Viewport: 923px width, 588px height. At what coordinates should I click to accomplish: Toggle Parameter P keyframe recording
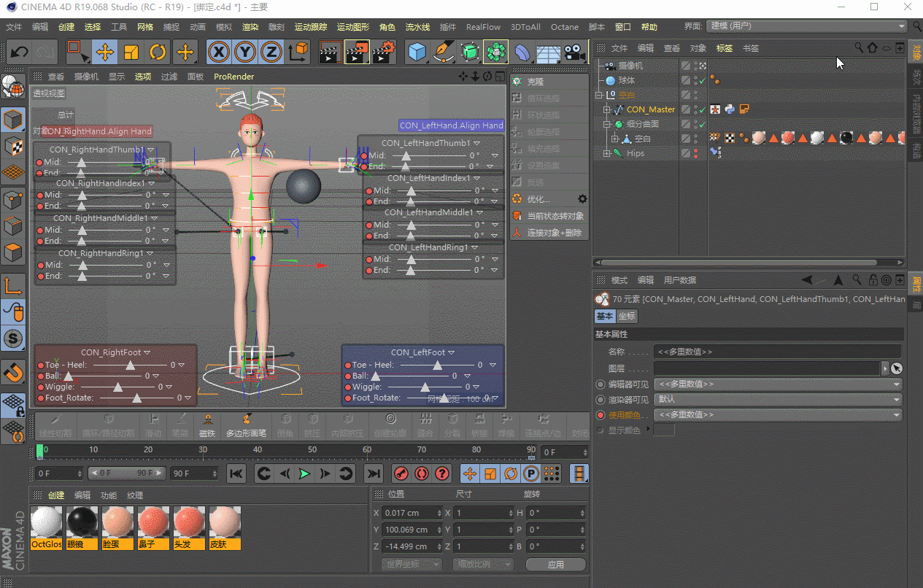(x=531, y=473)
